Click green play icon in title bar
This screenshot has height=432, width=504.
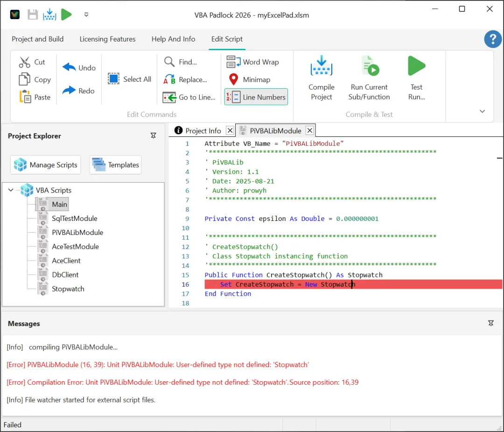pyautogui.click(x=66, y=14)
